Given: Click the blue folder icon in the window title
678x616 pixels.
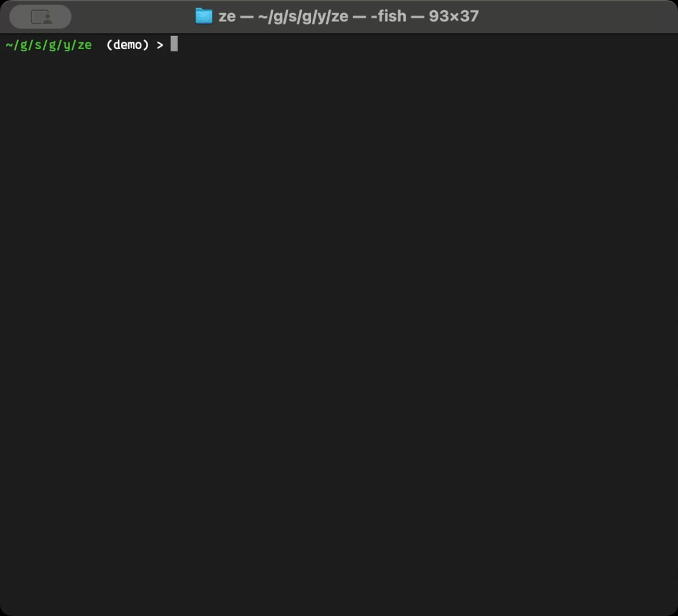Looking at the screenshot, I should [x=204, y=16].
